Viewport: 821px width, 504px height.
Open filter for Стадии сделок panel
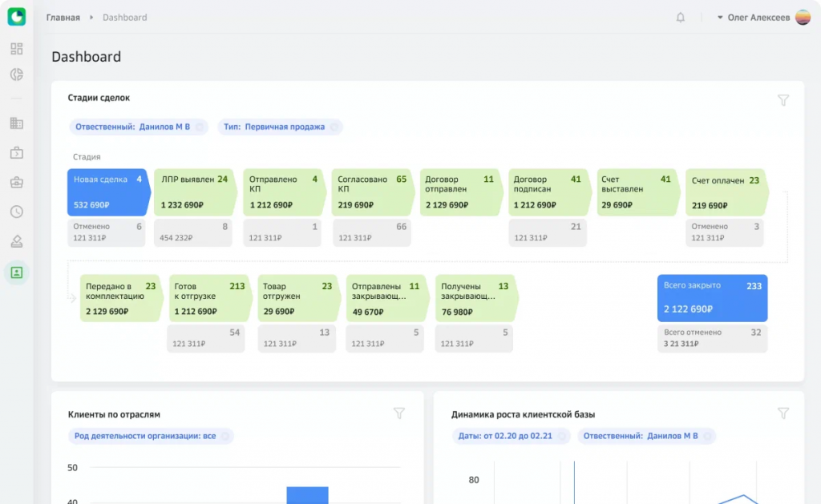coord(783,100)
